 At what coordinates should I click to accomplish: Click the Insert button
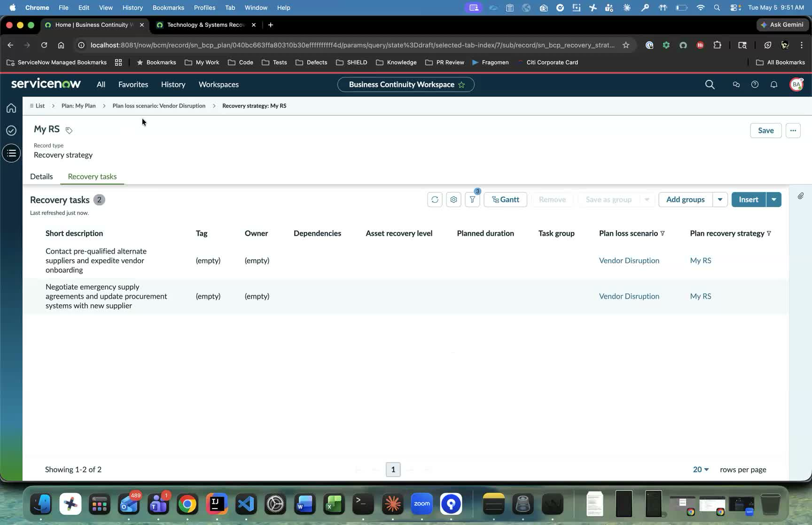[x=749, y=200]
